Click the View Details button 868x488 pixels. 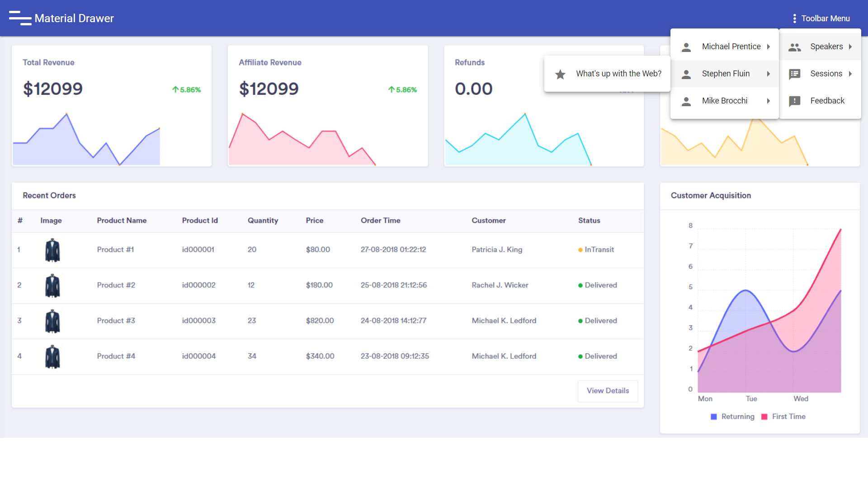(x=607, y=391)
